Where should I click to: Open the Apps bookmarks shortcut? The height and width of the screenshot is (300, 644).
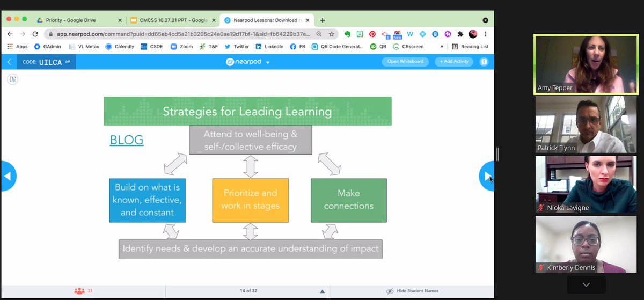click(x=17, y=47)
